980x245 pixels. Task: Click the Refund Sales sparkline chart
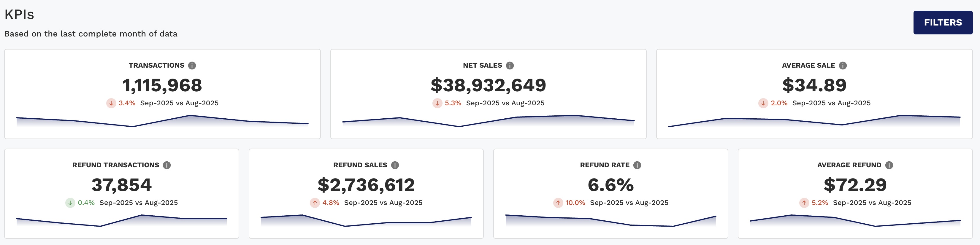click(x=366, y=221)
